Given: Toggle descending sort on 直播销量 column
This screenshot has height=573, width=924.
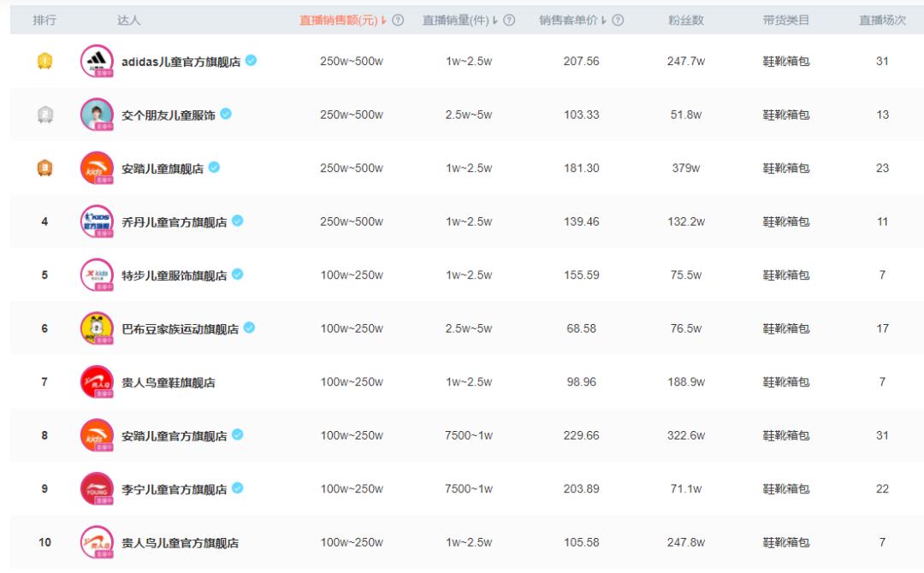Looking at the screenshot, I should point(496,18).
